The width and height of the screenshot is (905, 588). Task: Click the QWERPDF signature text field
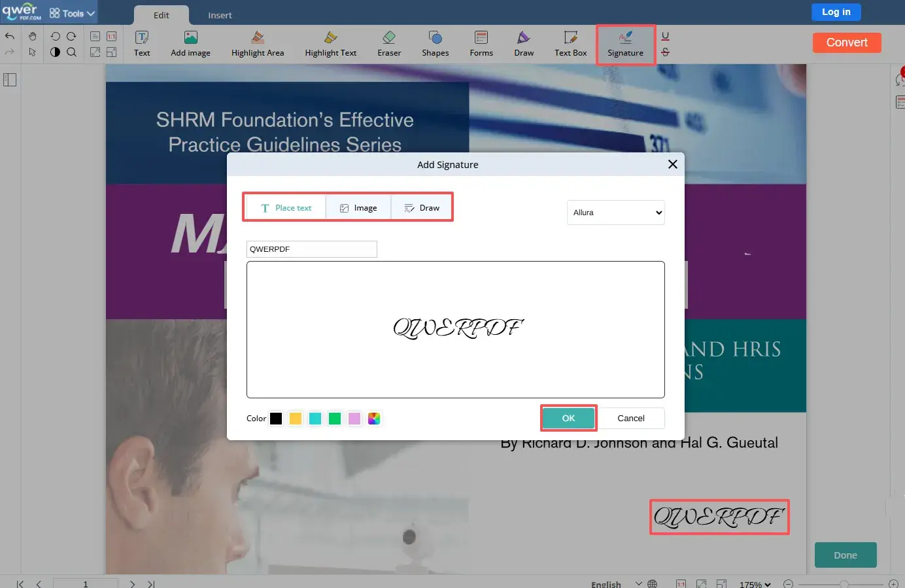pos(311,249)
